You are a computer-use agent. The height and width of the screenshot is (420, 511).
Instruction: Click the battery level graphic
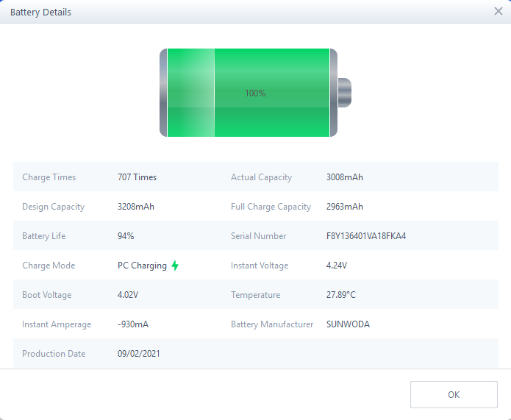coord(256,93)
